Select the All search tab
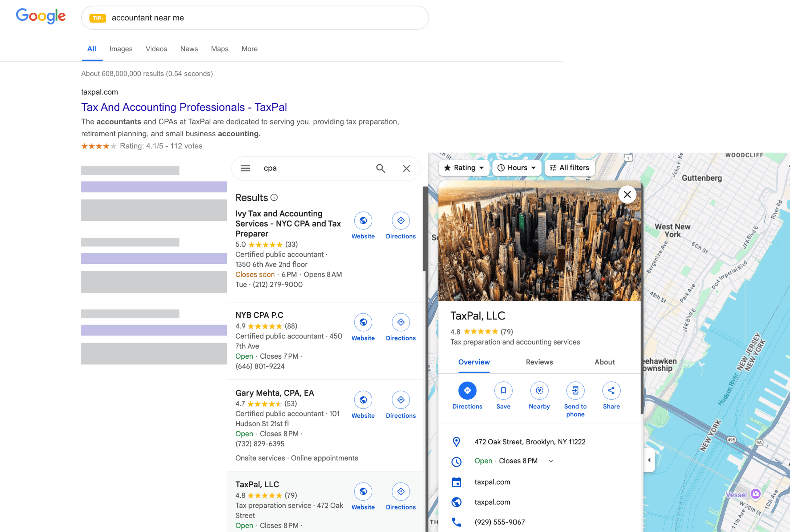This screenshot has width=790, height=532. click(x=92, y=49)
